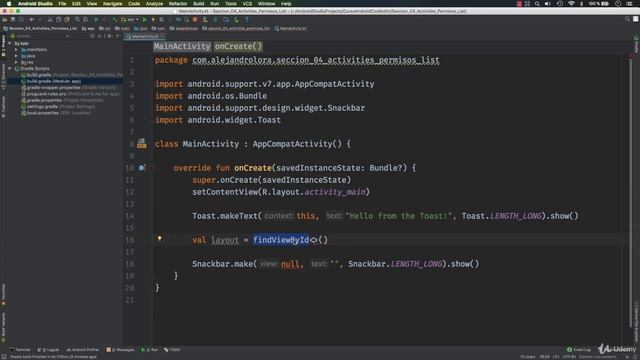Open the VCS menu
Viewport: 640px width, 360px height.
[x=247, y=3]
